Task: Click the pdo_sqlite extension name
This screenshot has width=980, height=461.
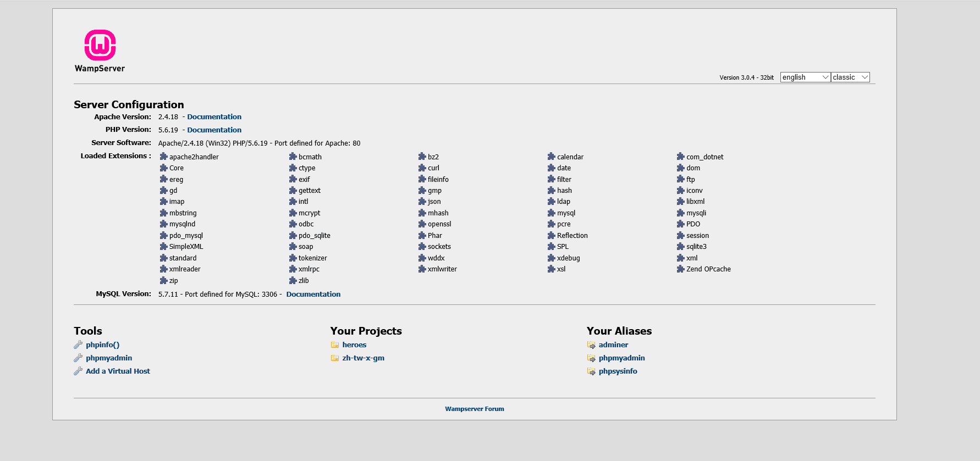Action: [x=315, y=236]
